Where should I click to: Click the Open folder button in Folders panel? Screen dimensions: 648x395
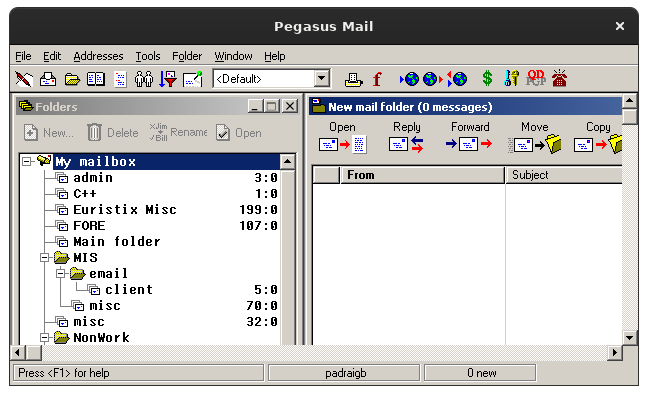pyautogui.click(x=238, y=133)
